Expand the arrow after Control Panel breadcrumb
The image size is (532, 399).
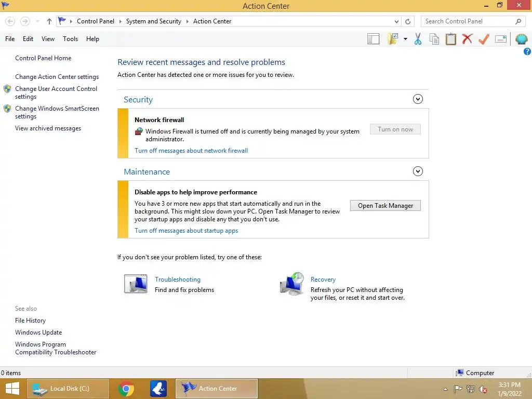point(120,21)
